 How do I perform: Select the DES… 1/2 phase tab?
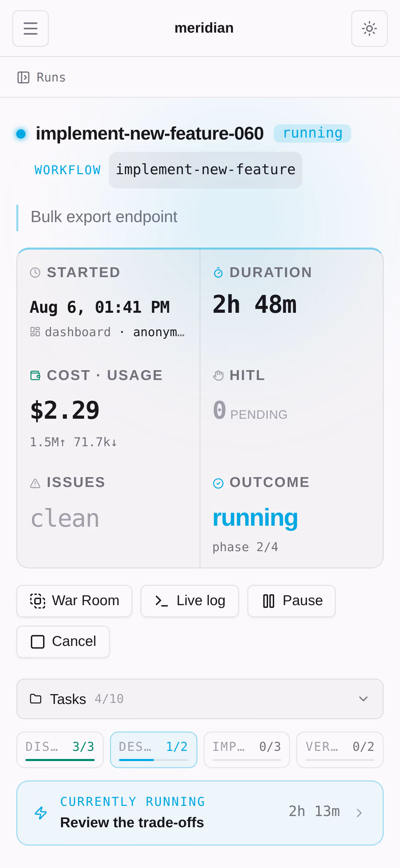(x=154, y=750)
